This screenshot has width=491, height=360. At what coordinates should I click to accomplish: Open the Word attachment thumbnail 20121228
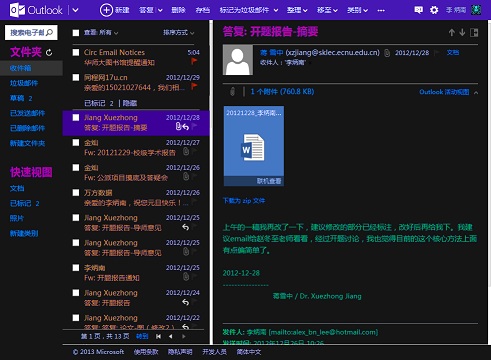(254, 146)
